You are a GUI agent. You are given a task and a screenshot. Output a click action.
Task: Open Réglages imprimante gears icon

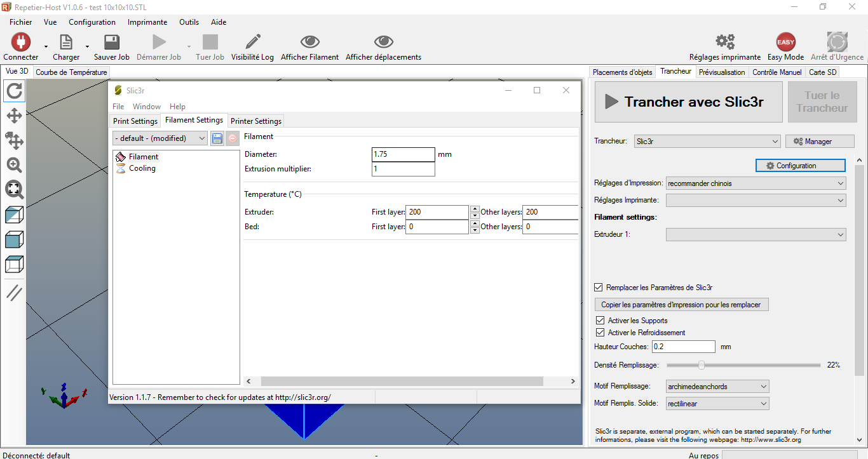(725, 42)
